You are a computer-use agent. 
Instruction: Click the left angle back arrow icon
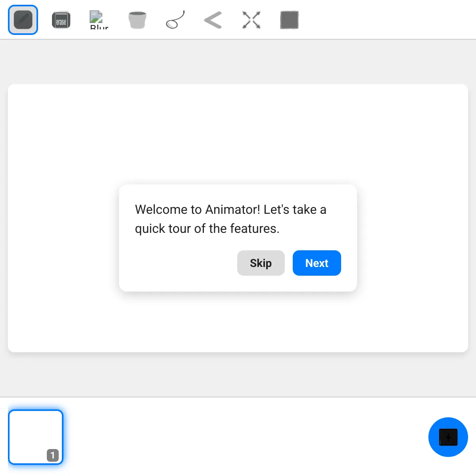[x=213, y=20]
